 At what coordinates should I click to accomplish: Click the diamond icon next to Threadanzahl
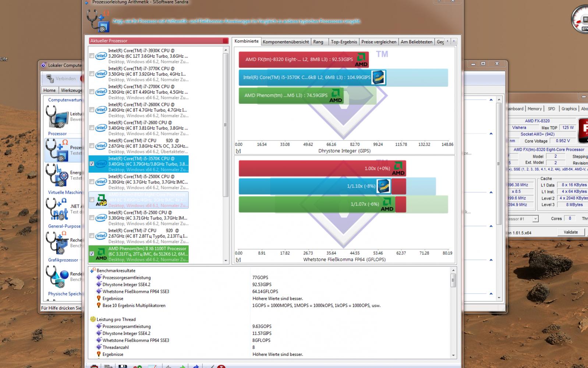99,347
